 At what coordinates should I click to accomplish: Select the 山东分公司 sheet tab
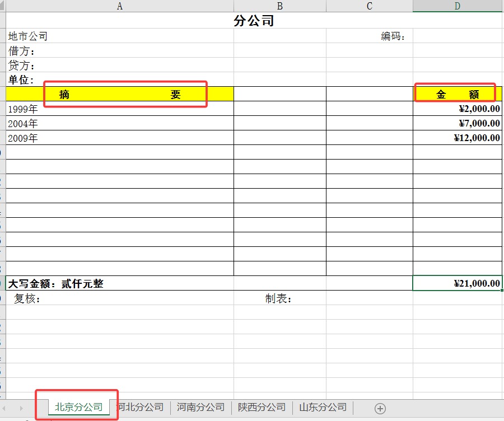click(x=323, y=407)
